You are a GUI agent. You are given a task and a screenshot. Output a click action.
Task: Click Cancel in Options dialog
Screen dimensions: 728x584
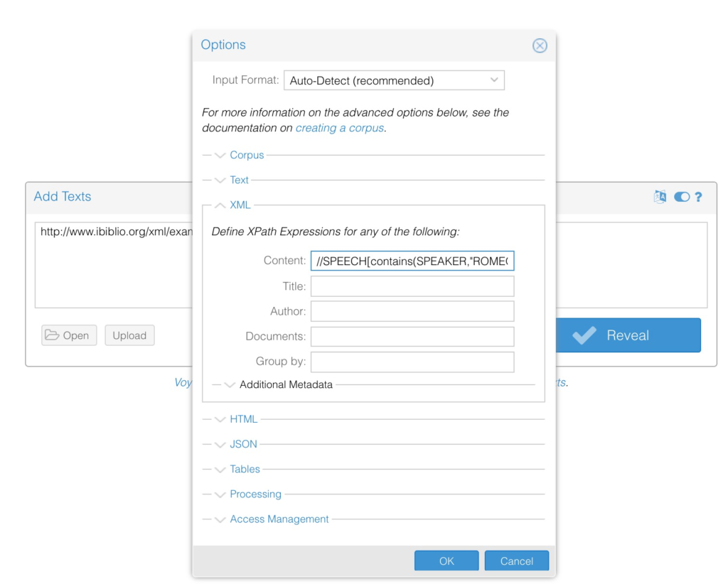pos(516,561)
